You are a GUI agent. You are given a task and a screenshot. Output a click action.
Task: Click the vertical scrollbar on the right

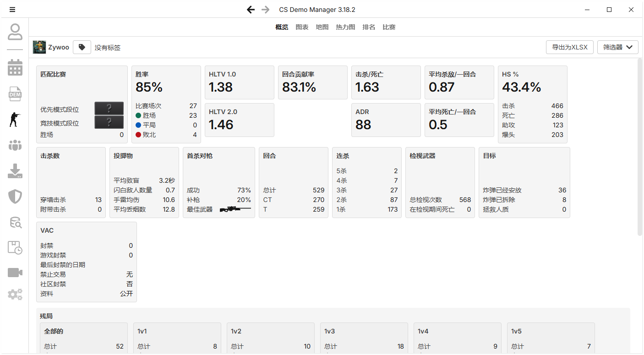point(640,147)
